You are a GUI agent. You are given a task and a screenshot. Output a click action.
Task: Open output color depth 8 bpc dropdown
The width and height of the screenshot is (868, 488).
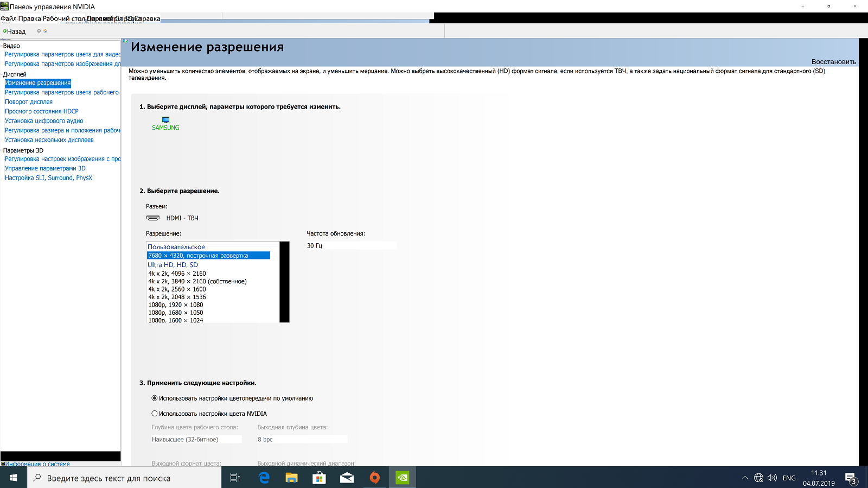(302, 439)
